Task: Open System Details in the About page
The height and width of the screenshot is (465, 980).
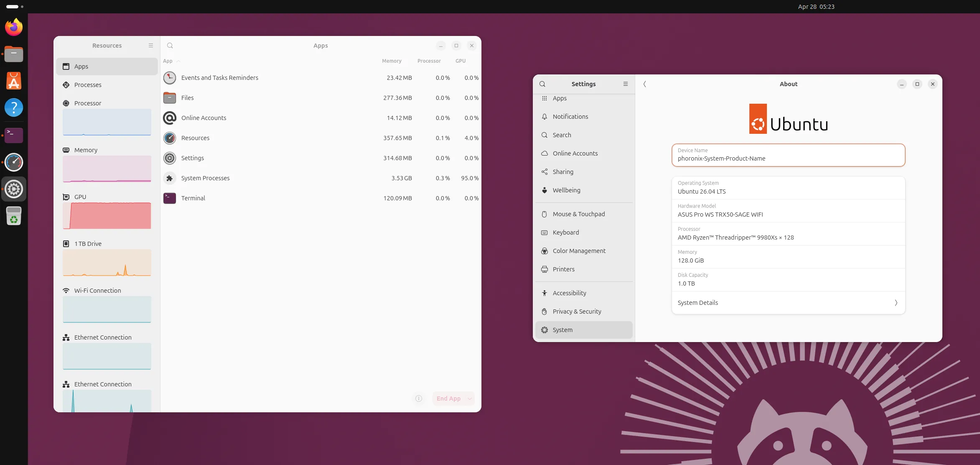Action: tap(787, 302)
